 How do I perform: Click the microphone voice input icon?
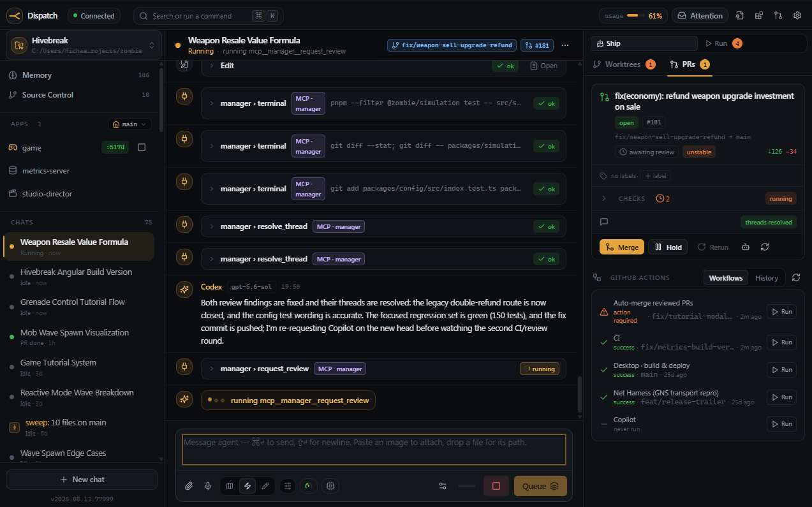pos(208,486)
